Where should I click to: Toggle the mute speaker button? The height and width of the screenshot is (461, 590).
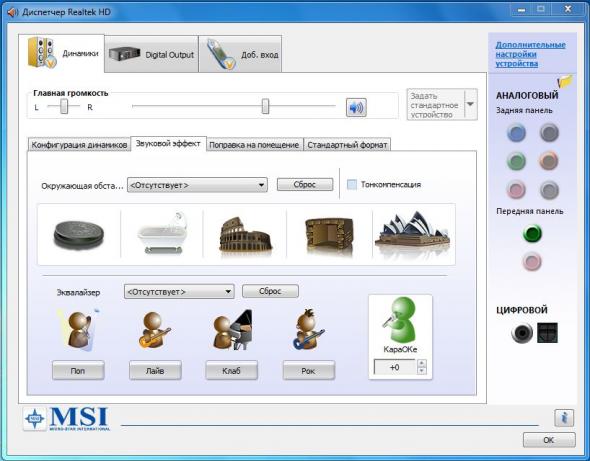356,108
